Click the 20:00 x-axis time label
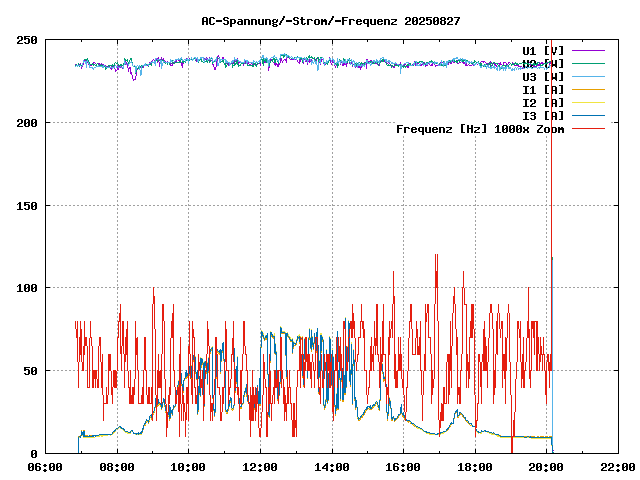The width and height of the screenshot is (640, 480). pyautogui.click(x=546, y=467)
